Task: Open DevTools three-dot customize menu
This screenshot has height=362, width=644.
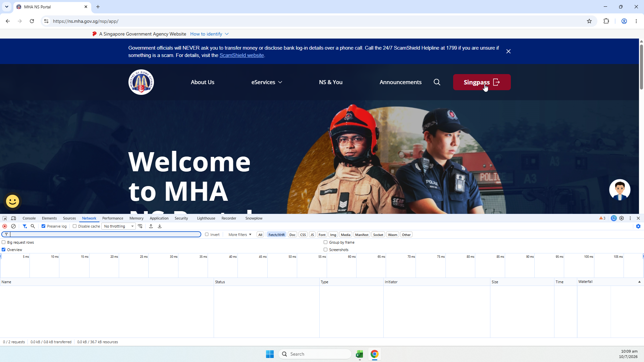Action: (630, 218)
